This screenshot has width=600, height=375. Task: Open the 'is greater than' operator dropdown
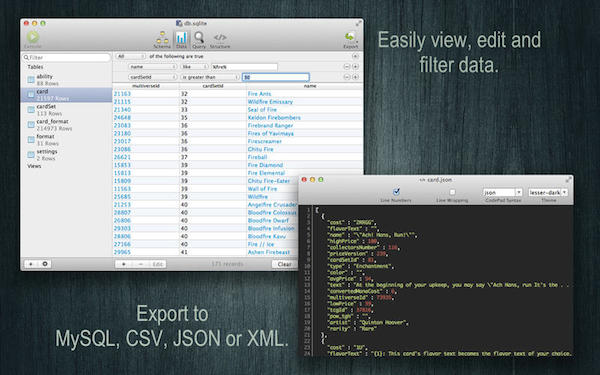click(x=210, y=77)
